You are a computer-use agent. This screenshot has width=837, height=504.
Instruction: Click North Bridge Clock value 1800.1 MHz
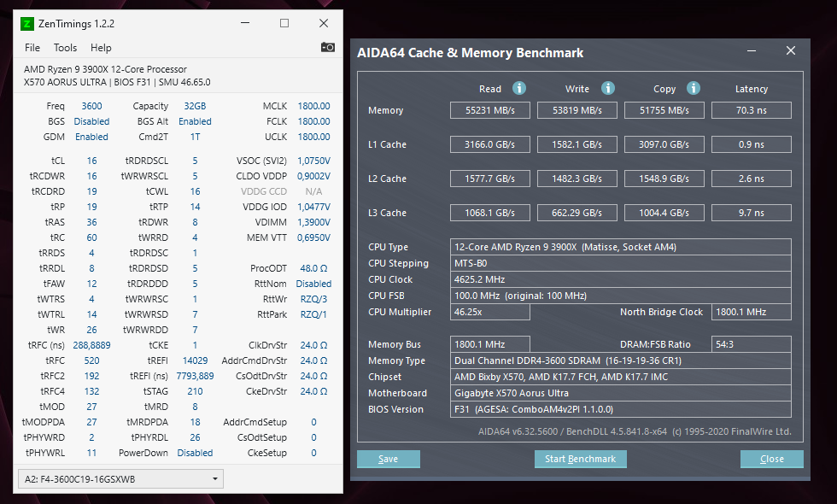752,312
